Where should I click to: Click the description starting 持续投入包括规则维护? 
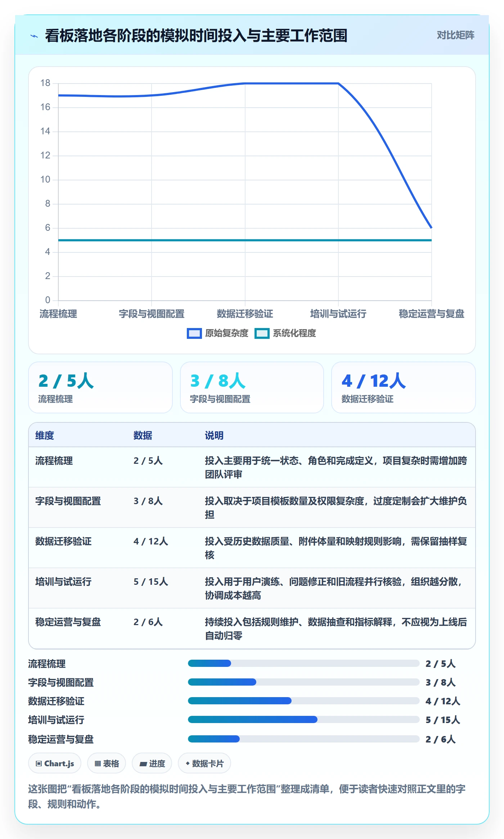coord(336,629)
